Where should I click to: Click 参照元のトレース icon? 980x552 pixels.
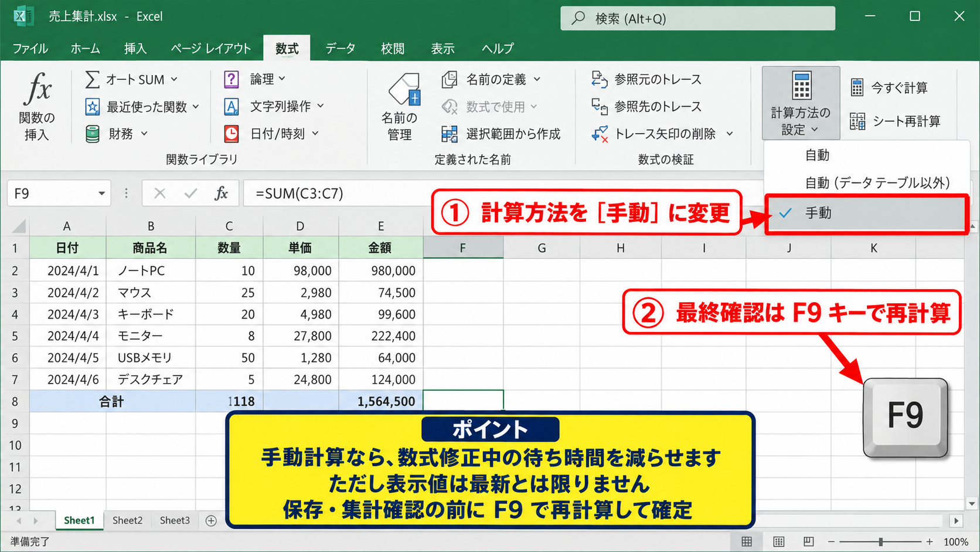pyautogui.click(x=600, y=79)
